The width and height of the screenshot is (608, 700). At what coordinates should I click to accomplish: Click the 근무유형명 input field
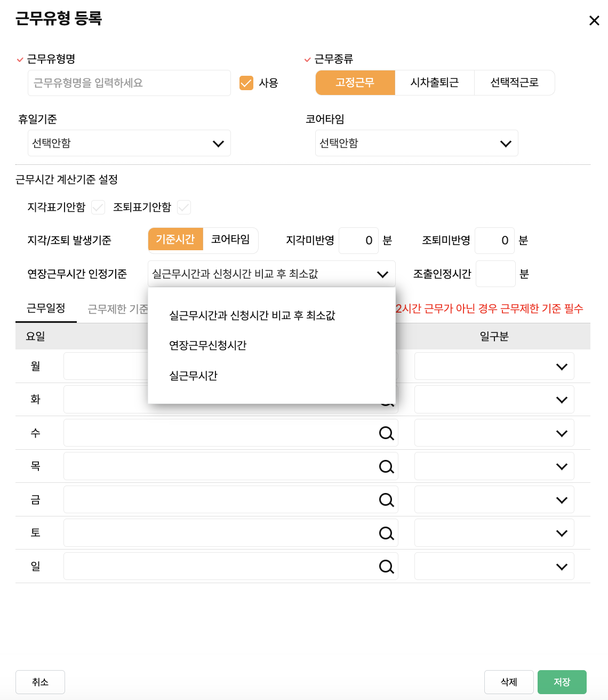point(129,83)
